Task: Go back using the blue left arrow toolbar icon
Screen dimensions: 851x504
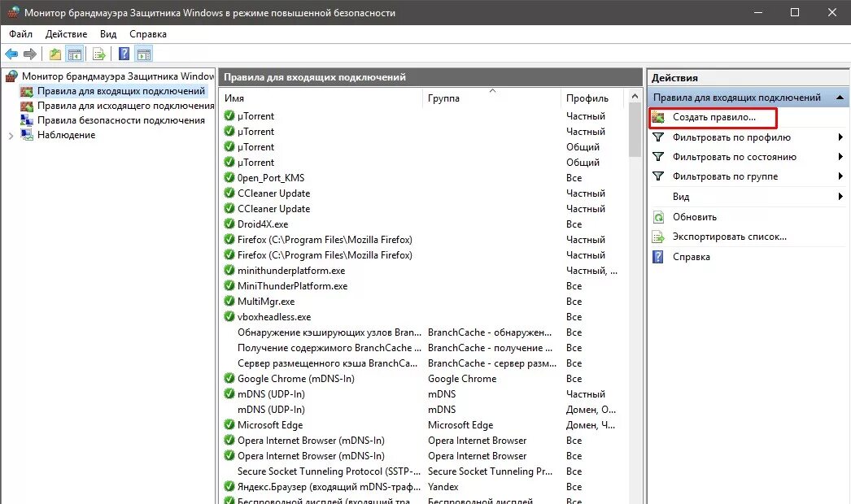Action: (11, 54)
